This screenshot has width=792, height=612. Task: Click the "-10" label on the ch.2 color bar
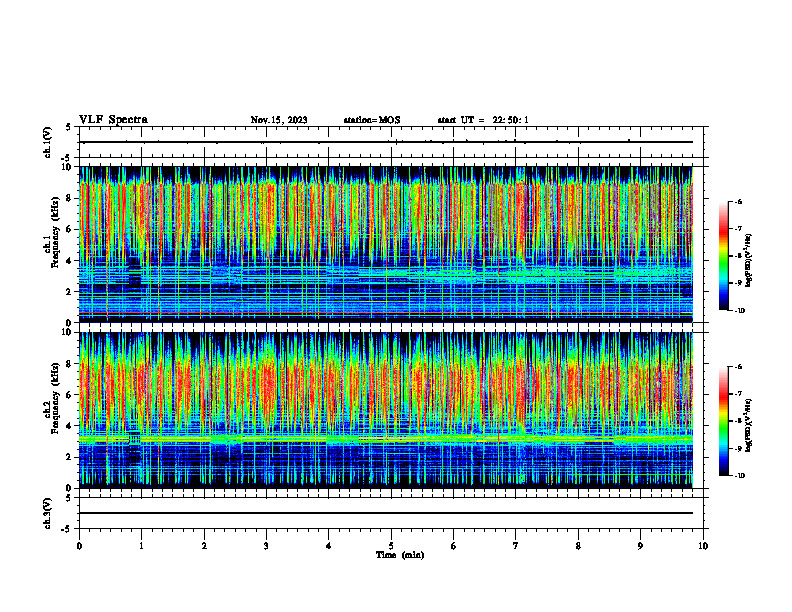click(739, 476)
